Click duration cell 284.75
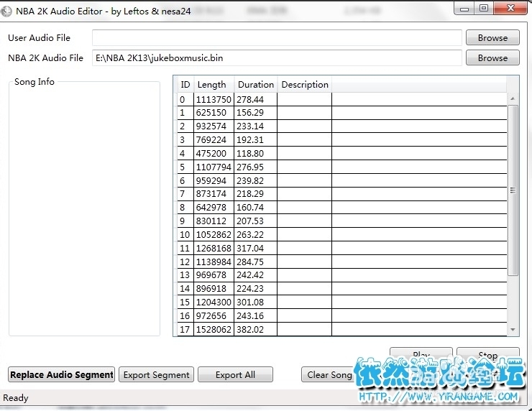This screenshot has width=532, height=411. (255, 262)
